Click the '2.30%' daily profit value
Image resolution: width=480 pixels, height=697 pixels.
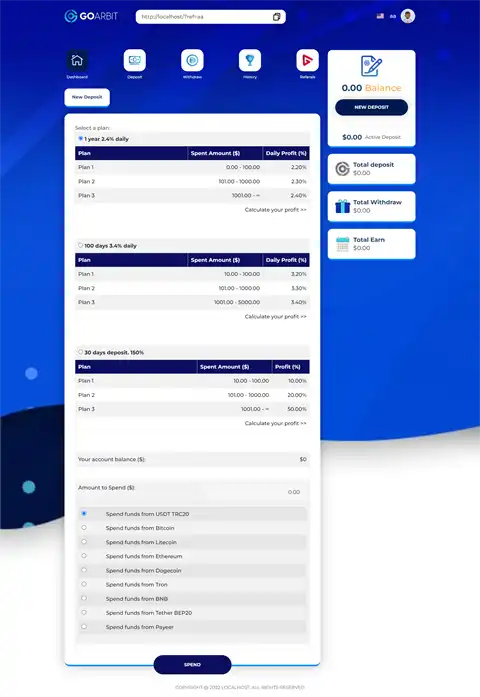pyautogui.click(x=299, y=181)
